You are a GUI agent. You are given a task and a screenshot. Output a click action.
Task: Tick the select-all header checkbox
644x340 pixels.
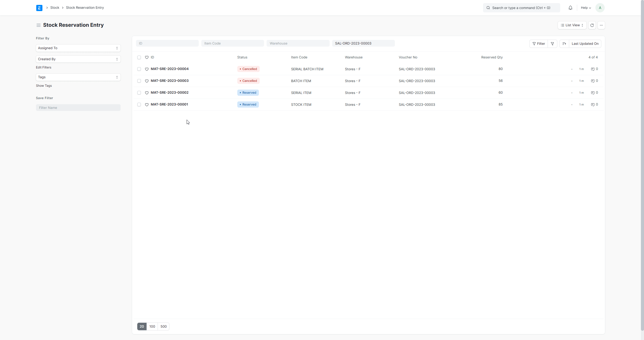139,57
